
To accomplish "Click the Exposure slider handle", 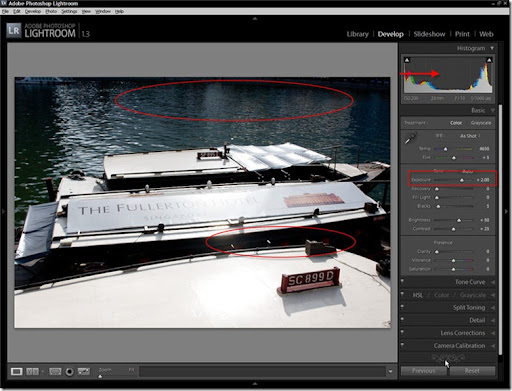I will pyautogui.click(x=462, y=180).
